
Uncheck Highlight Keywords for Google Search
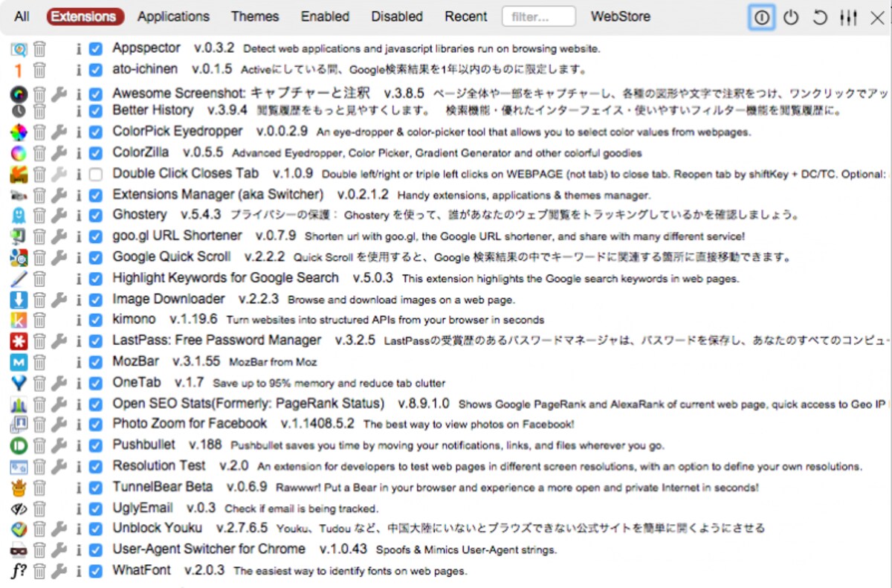(95, 279)
